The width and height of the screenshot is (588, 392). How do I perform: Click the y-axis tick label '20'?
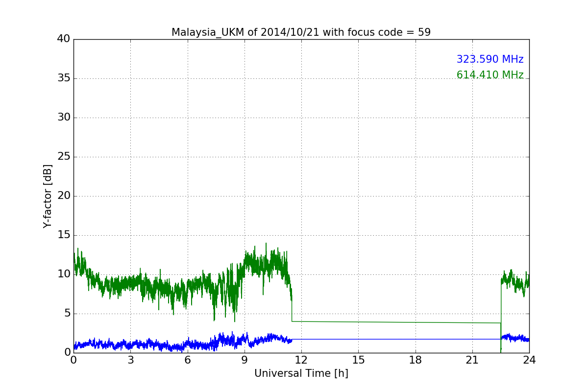click(x=64, y=196)
